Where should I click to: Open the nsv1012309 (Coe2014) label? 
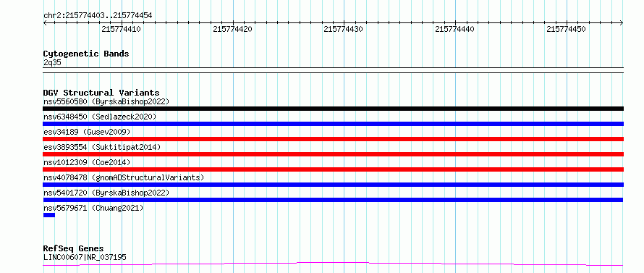pyautogui.click(x=87, y=162)
